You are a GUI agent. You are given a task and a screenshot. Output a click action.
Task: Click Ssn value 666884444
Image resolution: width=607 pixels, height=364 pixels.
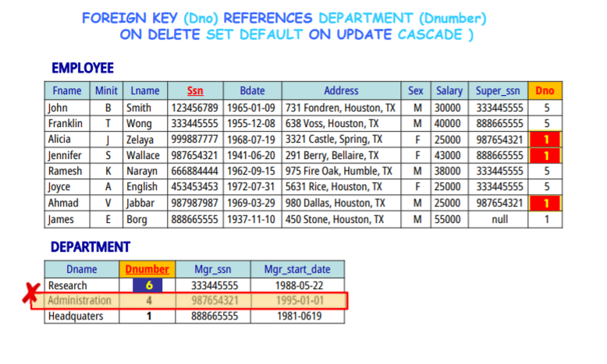pyautogui.click(x=195, y=171)
